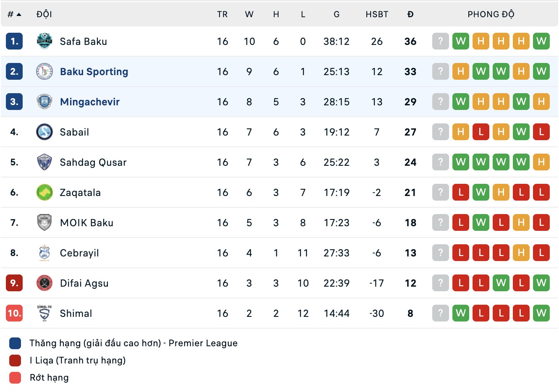Click the Mingachevir team badge
The image size is (559, 392).
tap(44, 102)
